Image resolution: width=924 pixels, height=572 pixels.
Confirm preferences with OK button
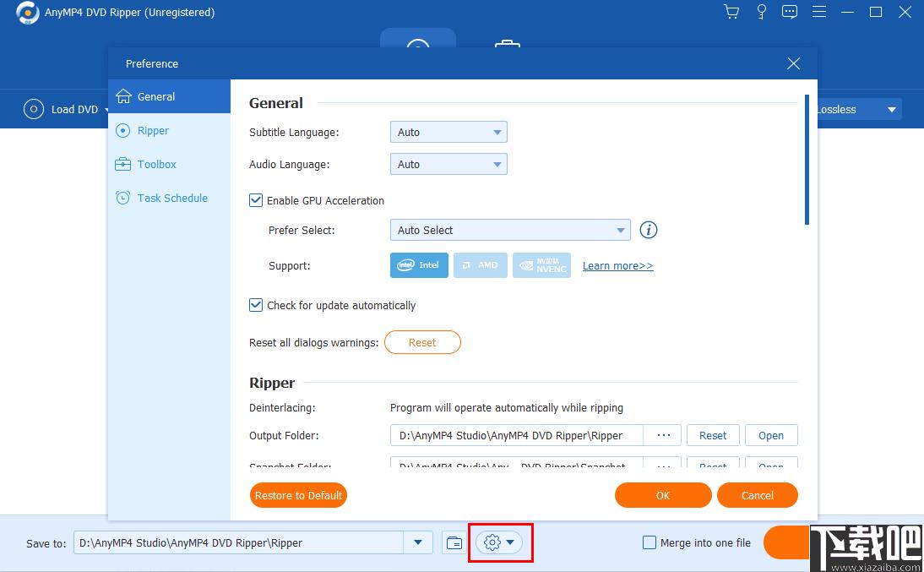(x=663, y=495)
